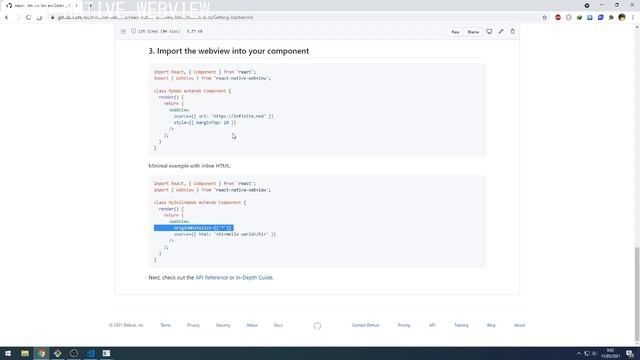Open a new browser tab with plus
640x360 pixels.
tap(90, 6)
